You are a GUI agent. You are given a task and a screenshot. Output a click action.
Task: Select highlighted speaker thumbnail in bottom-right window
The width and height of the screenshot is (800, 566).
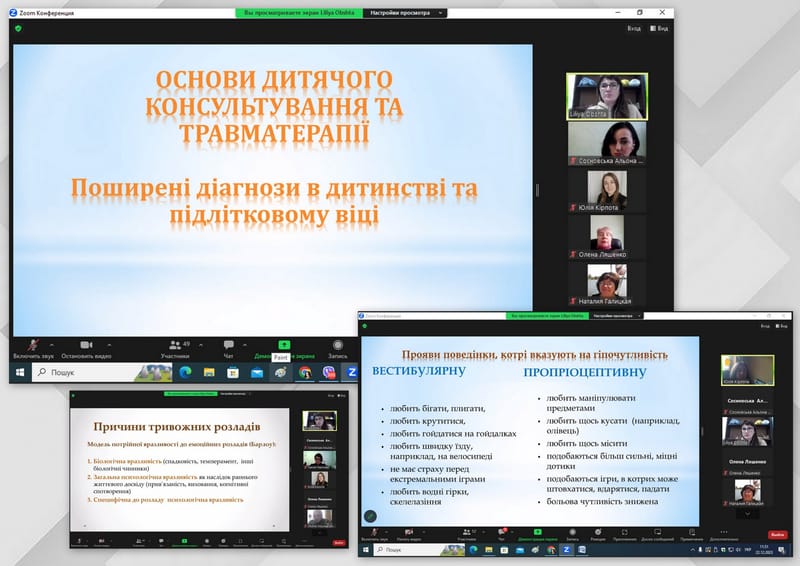tap(747, 370)
